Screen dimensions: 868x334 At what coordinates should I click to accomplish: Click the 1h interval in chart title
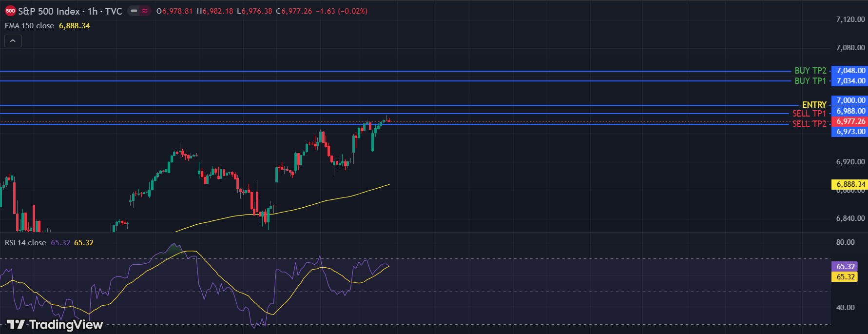click(93, 11)
